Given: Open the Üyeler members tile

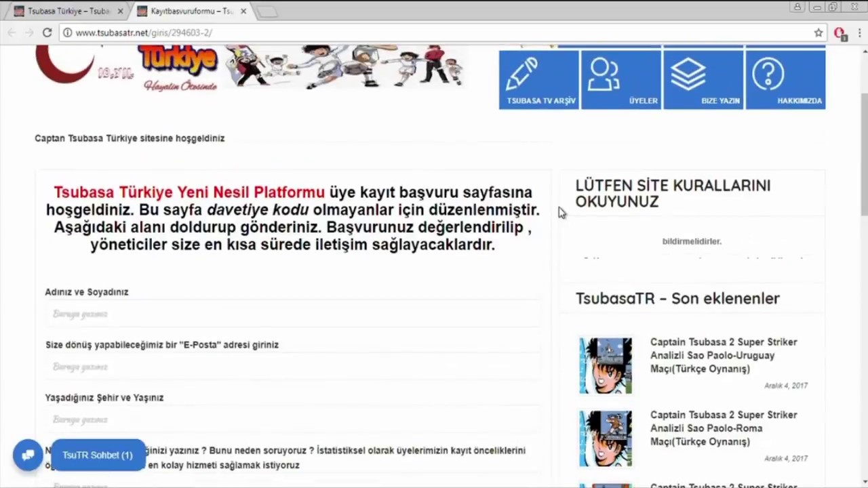Looking at the screenshot, I should click(x=621, y=79).
